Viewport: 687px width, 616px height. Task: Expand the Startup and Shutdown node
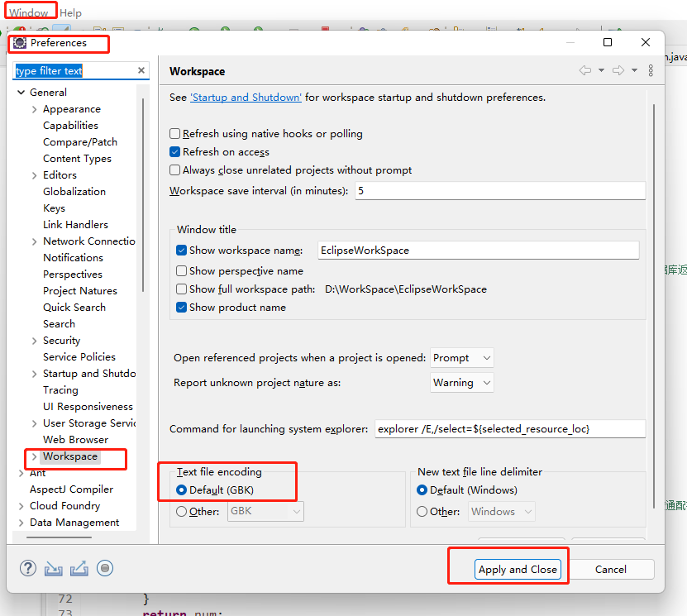tap(34, 374)
